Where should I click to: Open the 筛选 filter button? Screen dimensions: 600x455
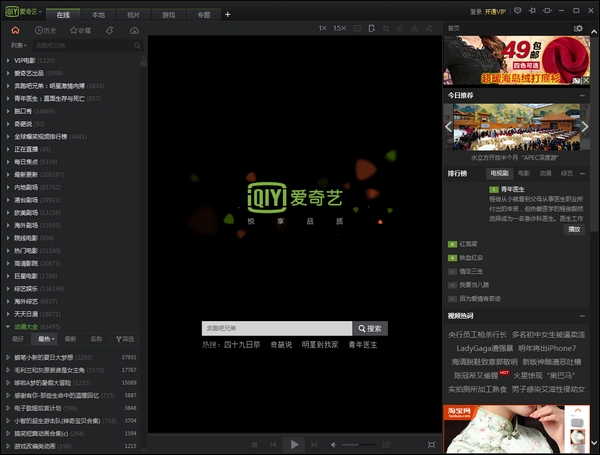(x=125, y=339)
